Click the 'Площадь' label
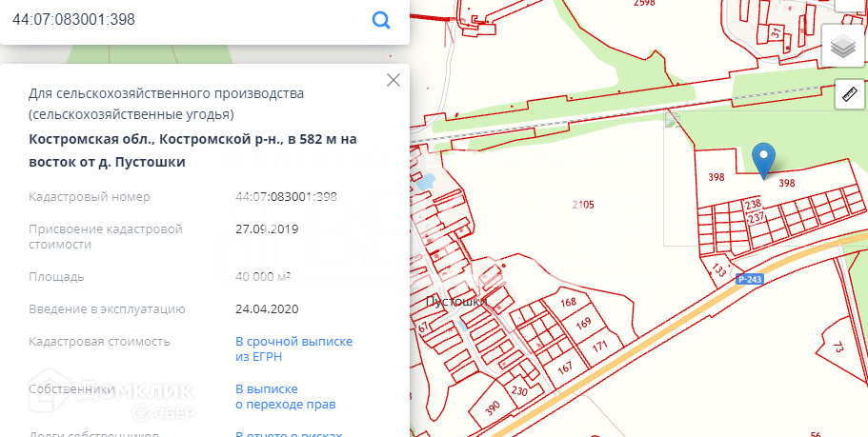Viewport: 868px width, 437px height. (56, 277)
